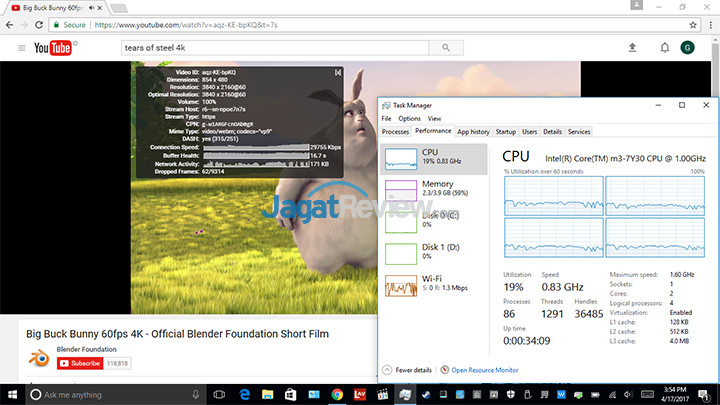Click the Cortana Ask me anything box
Image resolution: width=720 pixels, height=405 pixels.
(x=115, y=394)
